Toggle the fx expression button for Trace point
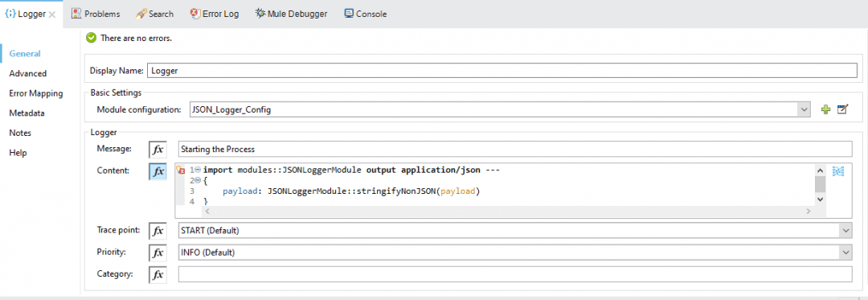Viewport: 868px width, 300px height. pyautogui.click(x=158, y=231)
